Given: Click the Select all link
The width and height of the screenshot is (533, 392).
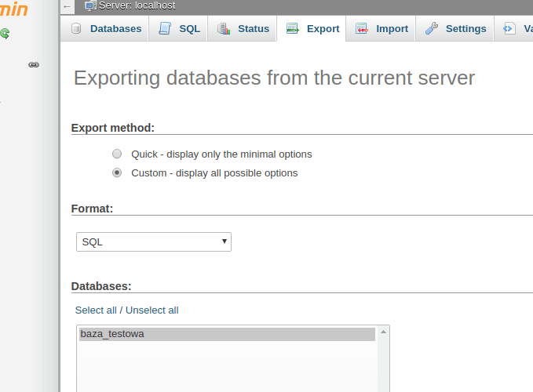Looking at the screenshot, I should point(96,310).
